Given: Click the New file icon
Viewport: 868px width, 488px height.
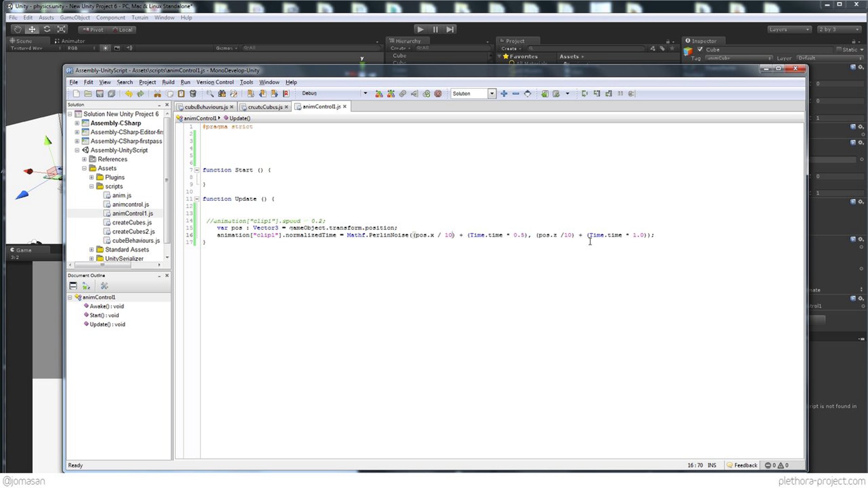Looking at the screenshot, I should 76,94.
